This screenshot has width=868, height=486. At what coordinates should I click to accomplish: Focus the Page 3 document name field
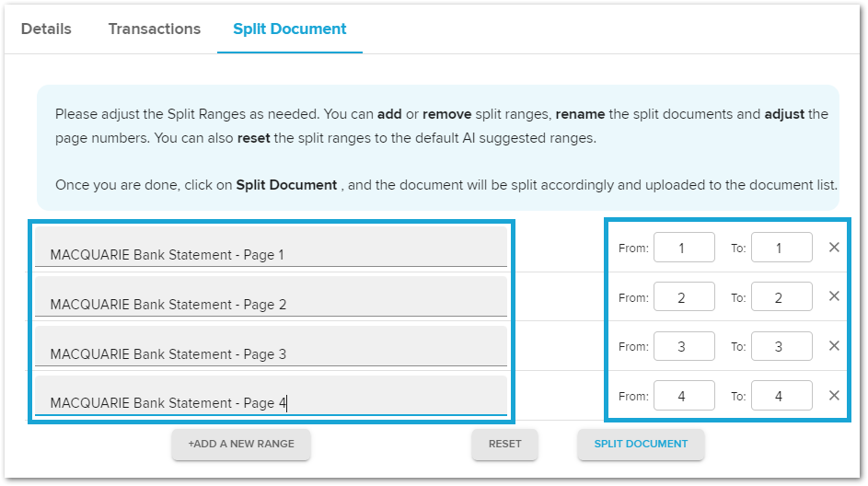[271, 346]
